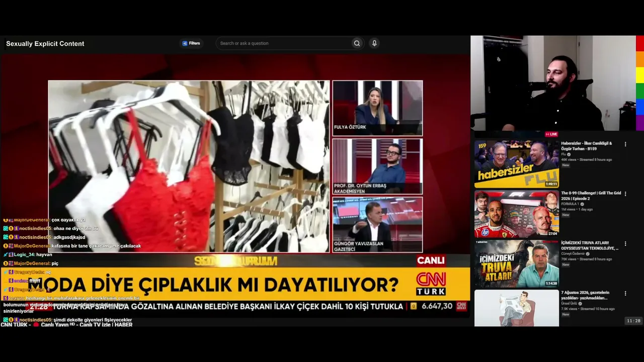Click the verified badge beside Ünsal Ünlü
This screenshot has width=644, height=362.
coord(580,304)
